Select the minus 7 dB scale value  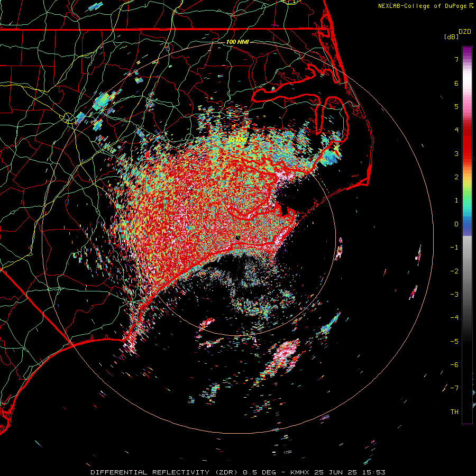pyautogui.click(x=454, y=388)
